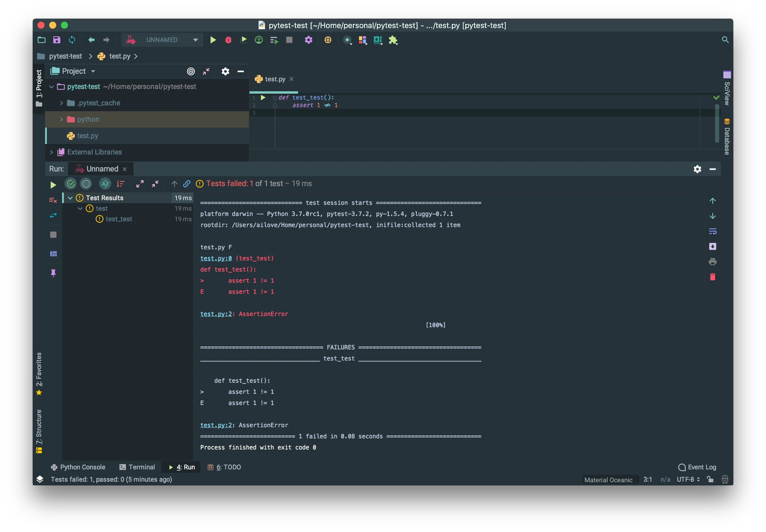Open the Python Console tab
The height and width of the screenshot is (532, 766).
pyautogui.click(x=78, y=467)
